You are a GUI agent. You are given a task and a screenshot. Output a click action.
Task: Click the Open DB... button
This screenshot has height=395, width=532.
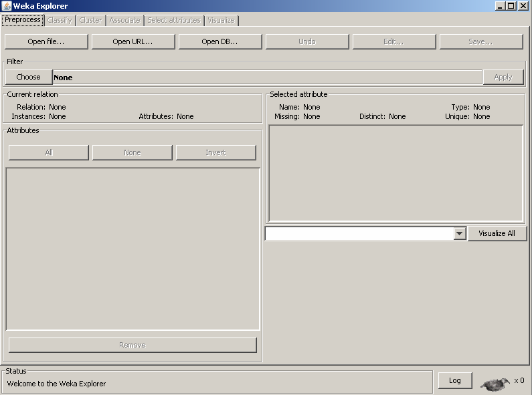[x=220, y=41]
